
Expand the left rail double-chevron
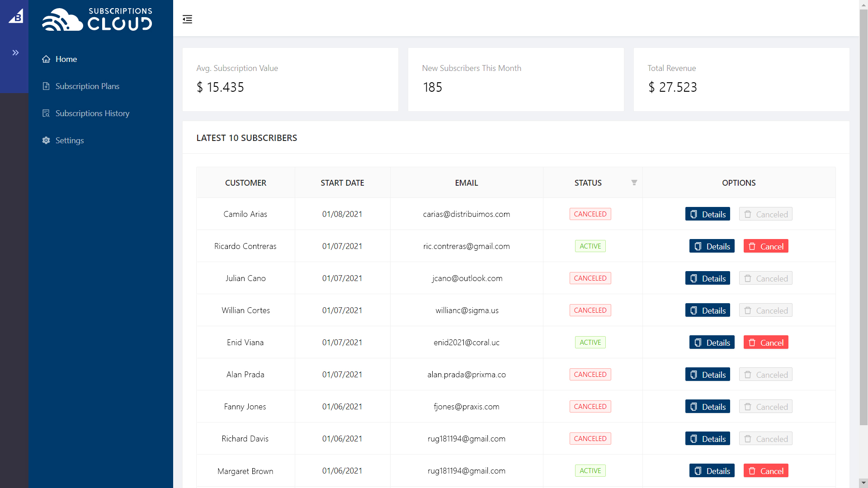click(x=15, y=53)
